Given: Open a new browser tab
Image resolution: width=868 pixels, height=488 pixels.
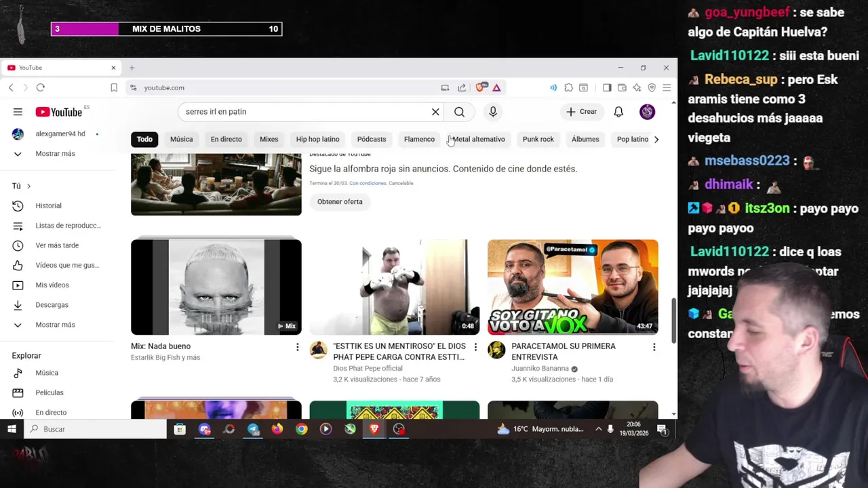Looking at the screenshot, I should point(132,68).
